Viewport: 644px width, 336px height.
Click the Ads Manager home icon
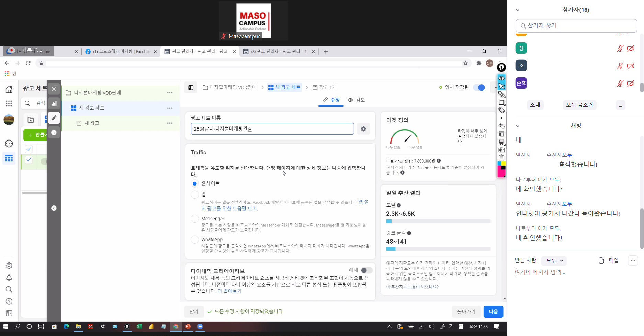9,89
